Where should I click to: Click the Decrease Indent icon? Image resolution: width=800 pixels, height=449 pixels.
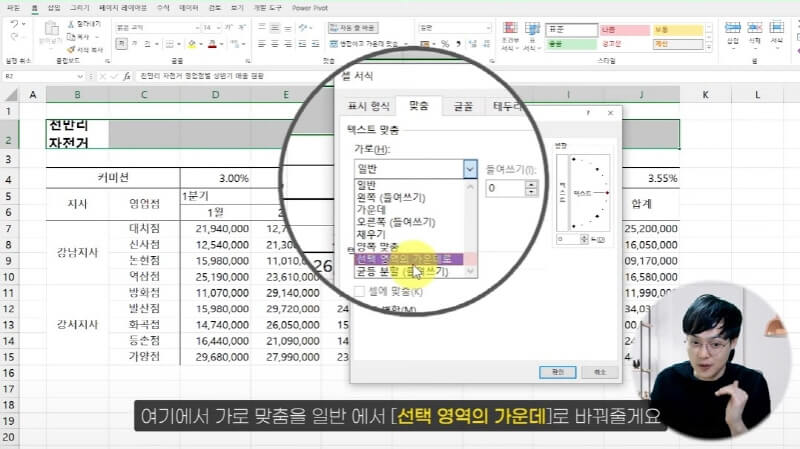coord(302,44)
